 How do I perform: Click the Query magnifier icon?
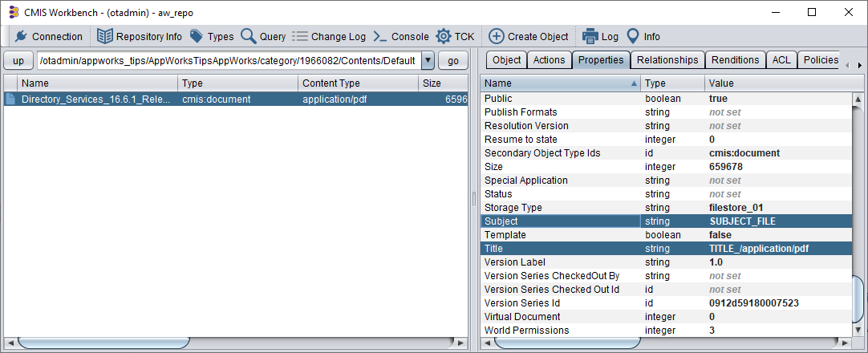point(249,36)
